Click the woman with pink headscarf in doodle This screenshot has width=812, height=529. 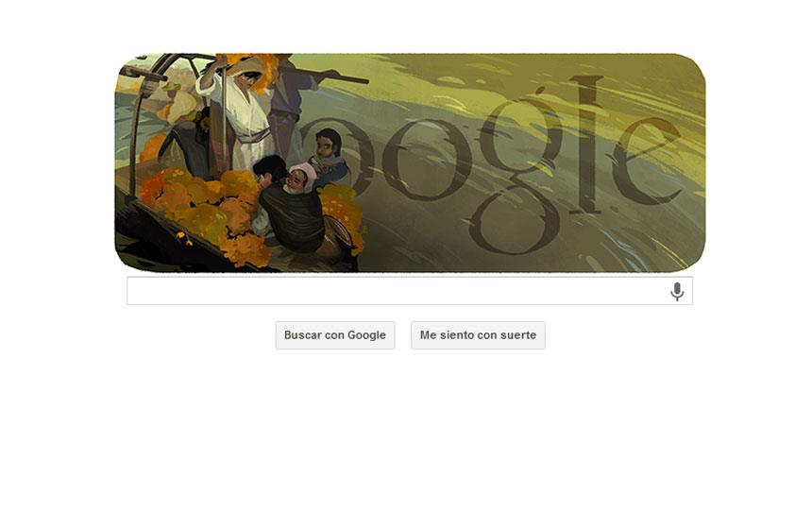click(302, 178)
